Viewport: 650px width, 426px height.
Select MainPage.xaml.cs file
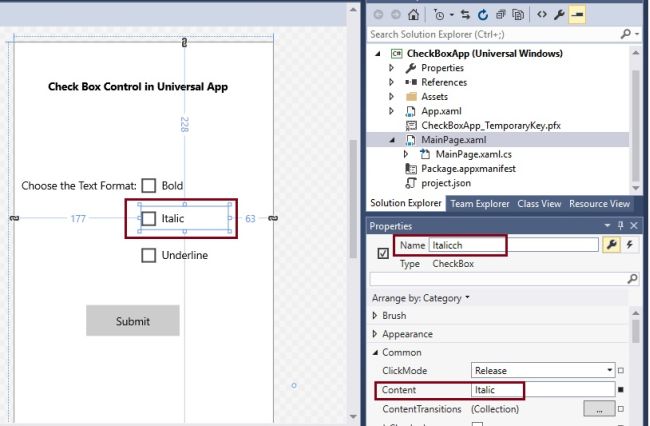[473, 154]
